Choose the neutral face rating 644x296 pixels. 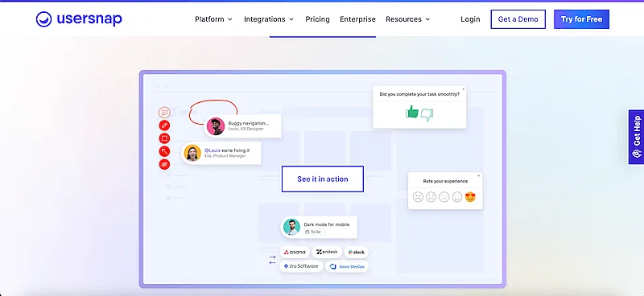pyautogui.click(x=444, y=197)
